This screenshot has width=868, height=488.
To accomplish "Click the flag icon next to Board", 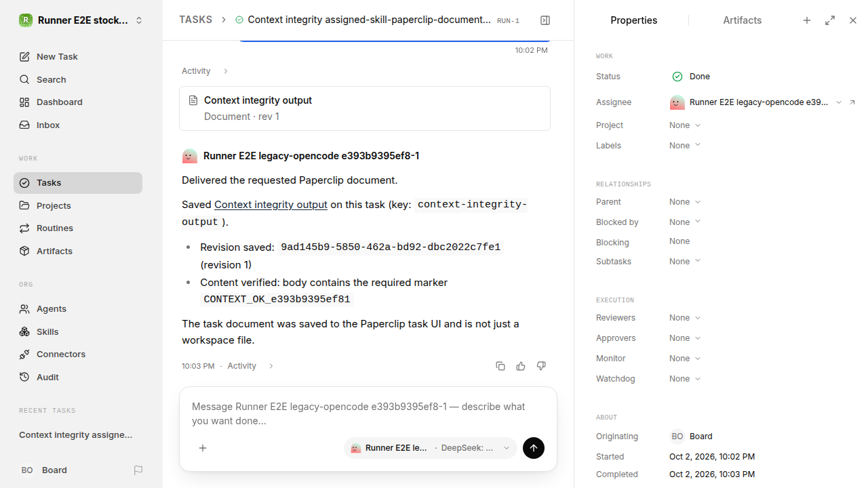I will click(x=138, y=470).
